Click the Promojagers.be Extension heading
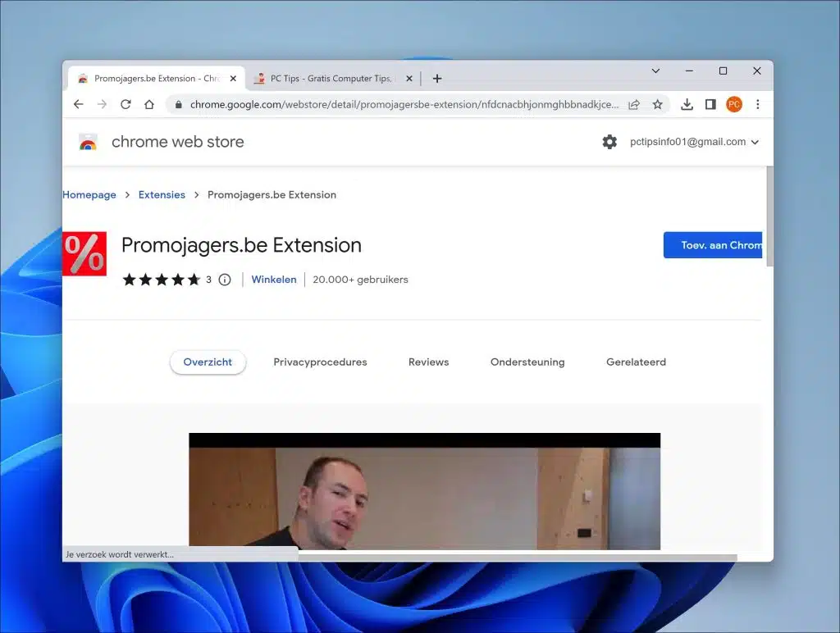The height and width of the screenshot is (633, 840). point(242,245)
